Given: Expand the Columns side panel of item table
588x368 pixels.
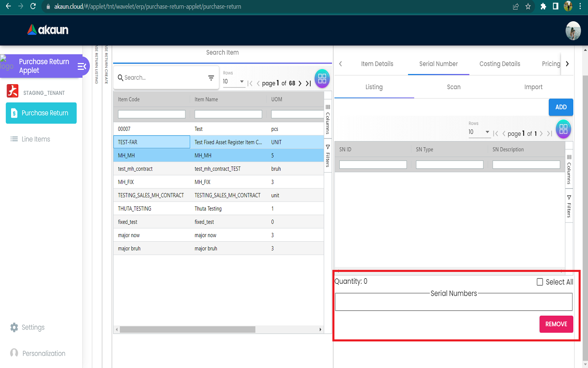Looking at the screenshot, I should tap(327, 119).
